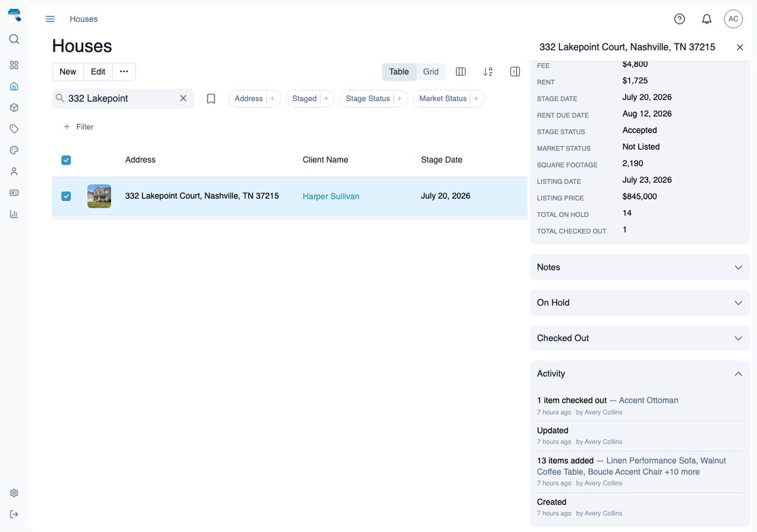Open the sort order icon
Screen dimensions: 757x532
tap(488, 72)
